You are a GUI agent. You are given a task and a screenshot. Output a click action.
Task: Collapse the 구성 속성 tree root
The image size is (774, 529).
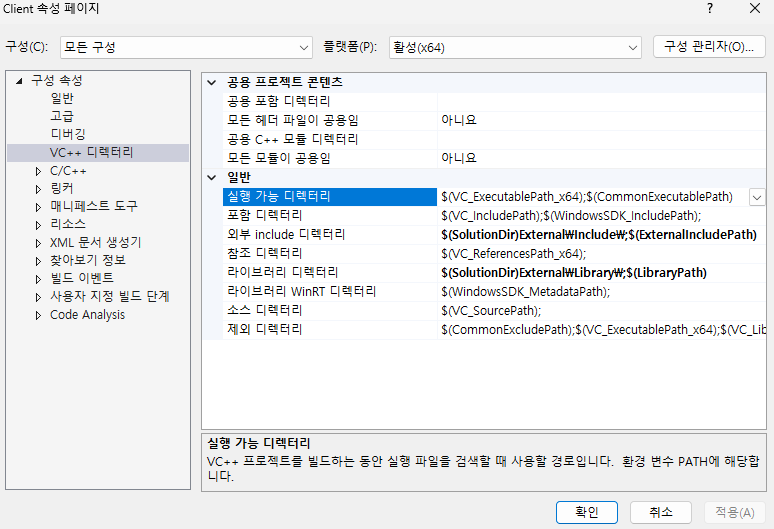[19, 80]
